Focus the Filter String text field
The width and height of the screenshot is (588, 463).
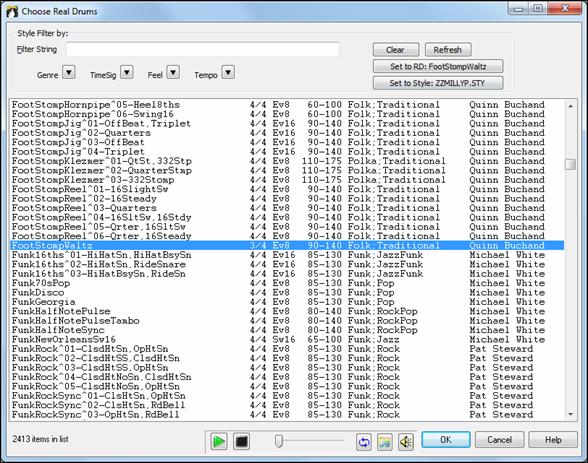(x=203, y=49)
